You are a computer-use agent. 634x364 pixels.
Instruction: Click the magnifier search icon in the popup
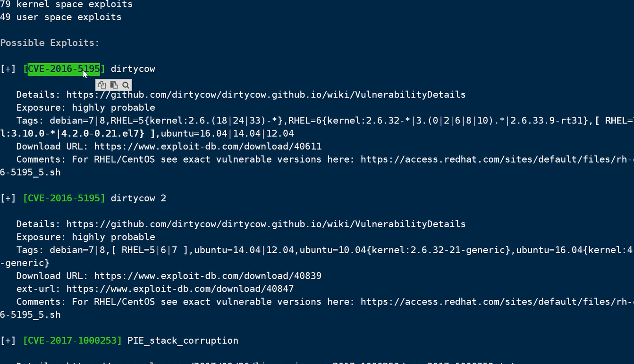coord(125,85)
